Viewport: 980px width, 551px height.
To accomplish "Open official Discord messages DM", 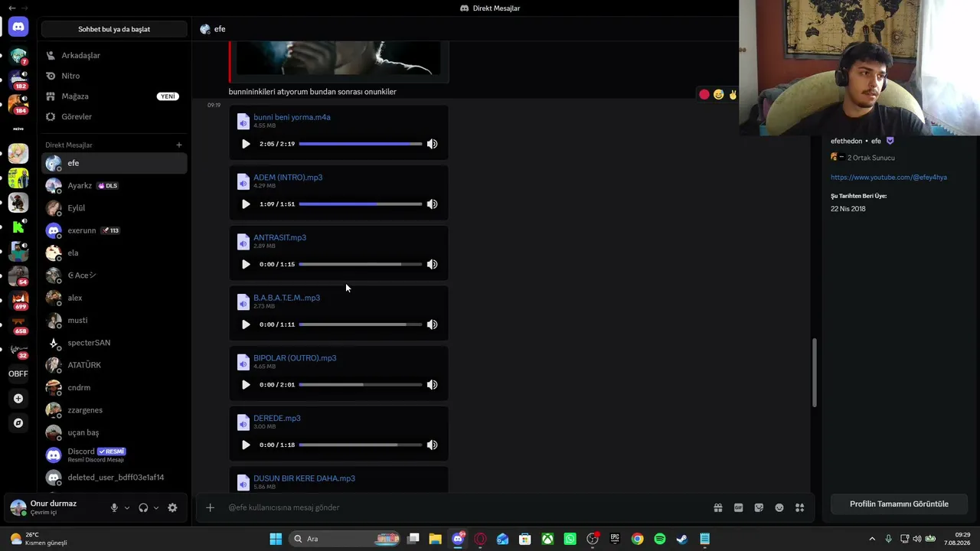I will coord(114,455).
